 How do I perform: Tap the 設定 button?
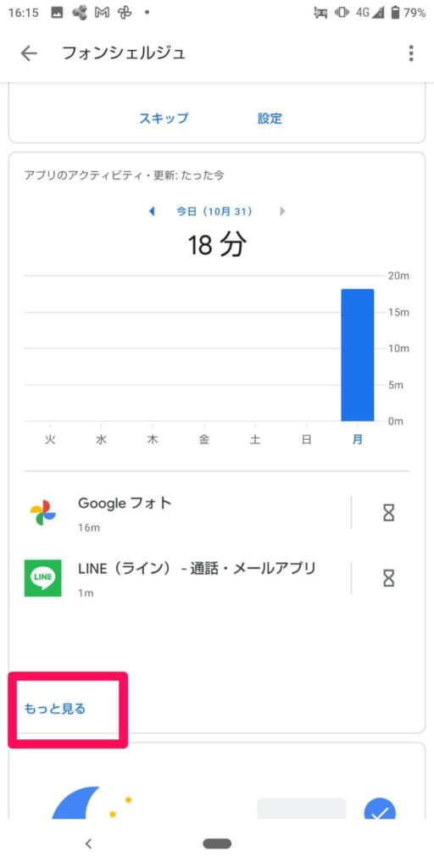(270, 118)
